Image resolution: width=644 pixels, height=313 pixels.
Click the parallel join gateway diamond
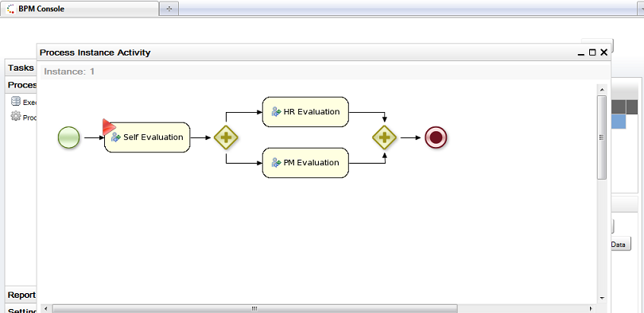tap(385, 137)
